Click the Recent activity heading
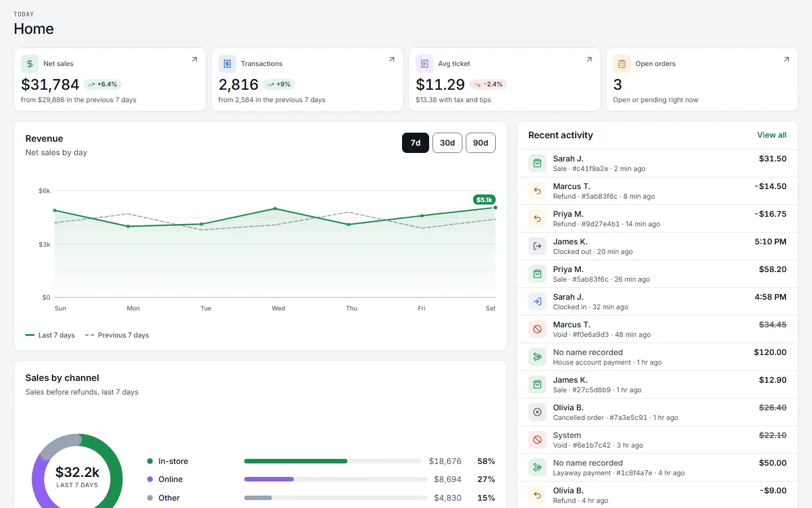 pyautogui.click(x=561, y=135)
